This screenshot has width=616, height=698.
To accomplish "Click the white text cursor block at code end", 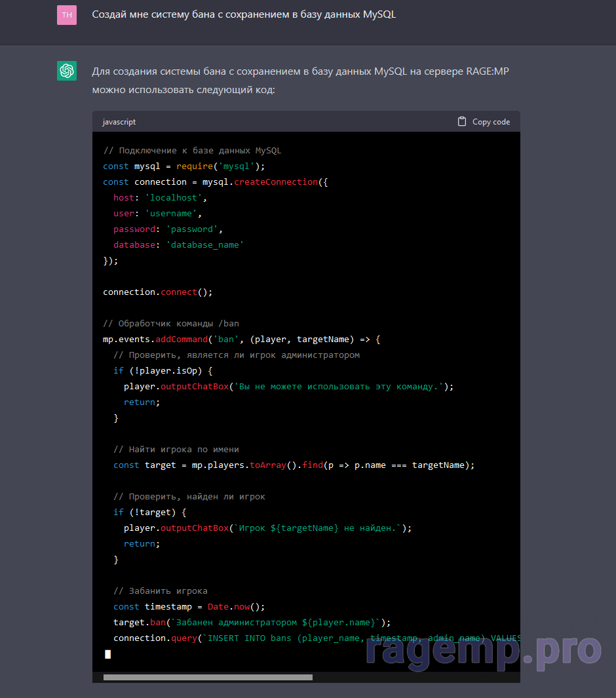I will click(x=107, y=654).
